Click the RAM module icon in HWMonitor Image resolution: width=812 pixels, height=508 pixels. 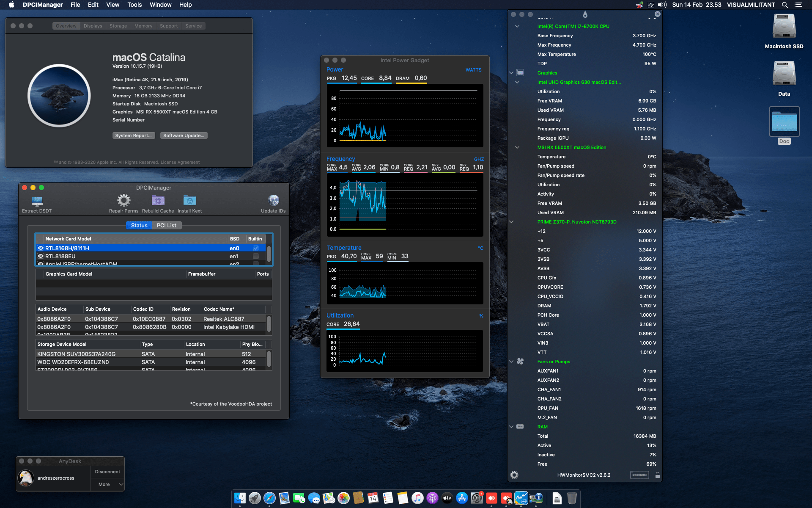(520, 427)
